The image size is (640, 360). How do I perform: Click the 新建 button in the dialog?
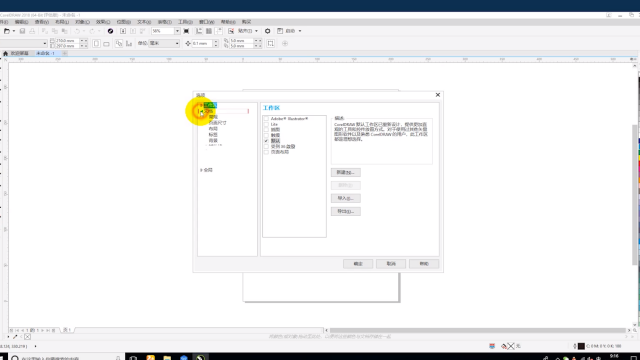click(x=346, y=173)
